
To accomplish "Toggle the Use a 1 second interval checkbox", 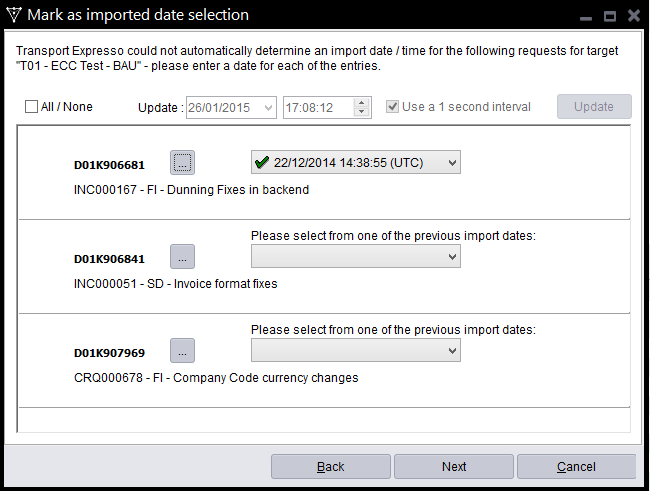I will (x=393, y=107).
